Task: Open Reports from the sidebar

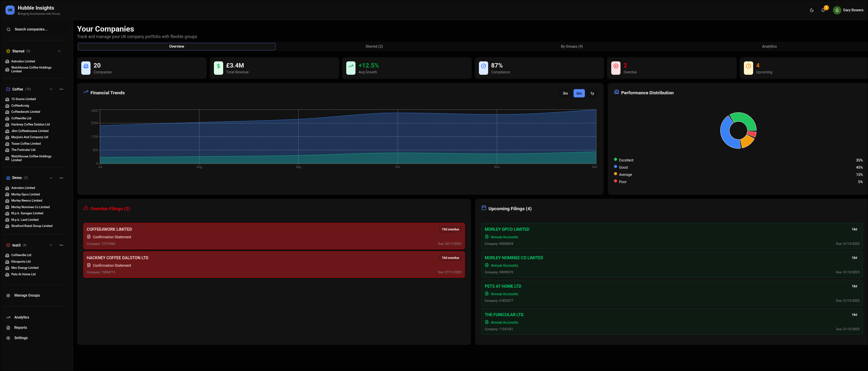Action: coord(21,327)
